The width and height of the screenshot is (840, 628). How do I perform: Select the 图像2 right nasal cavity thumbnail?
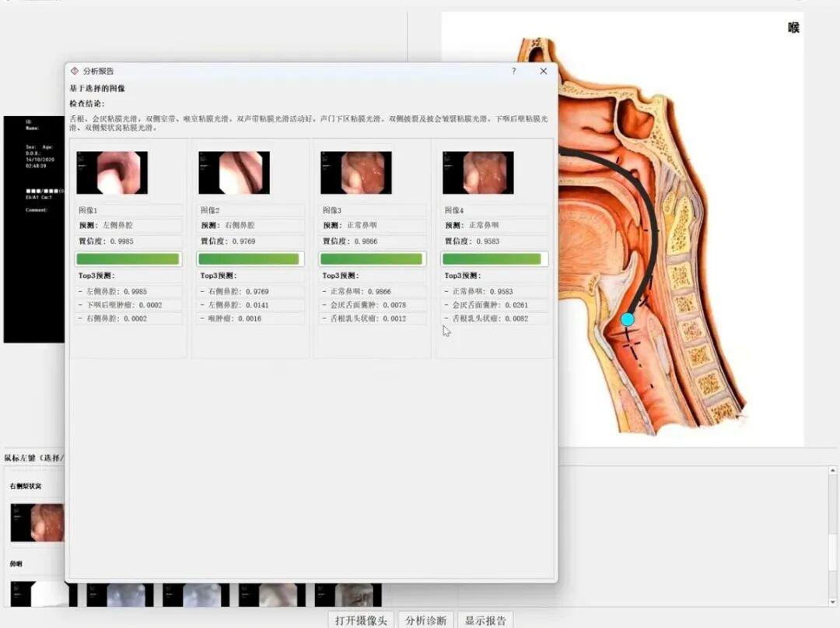coord(234,173)
